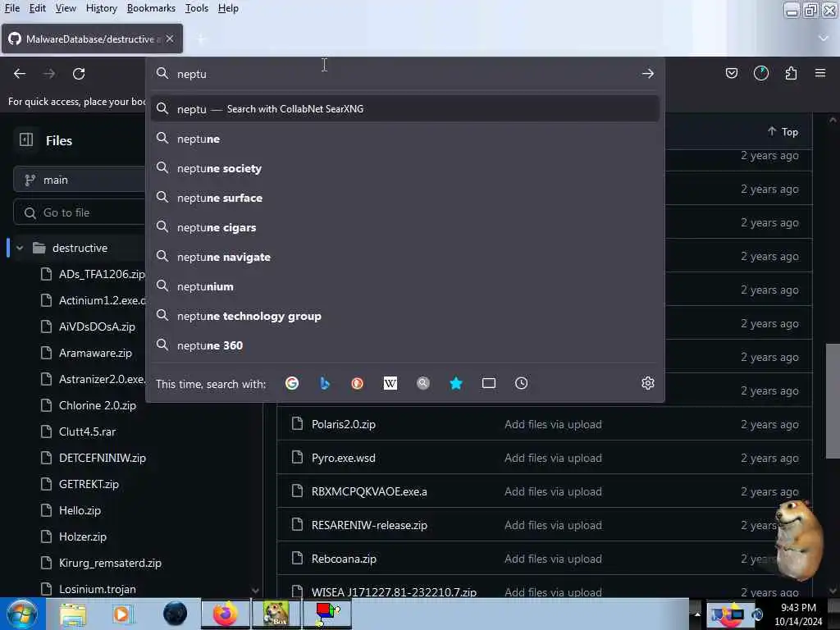The image size is (840, 630).
Task: Open the View menu
Action: tap(66, 8)
